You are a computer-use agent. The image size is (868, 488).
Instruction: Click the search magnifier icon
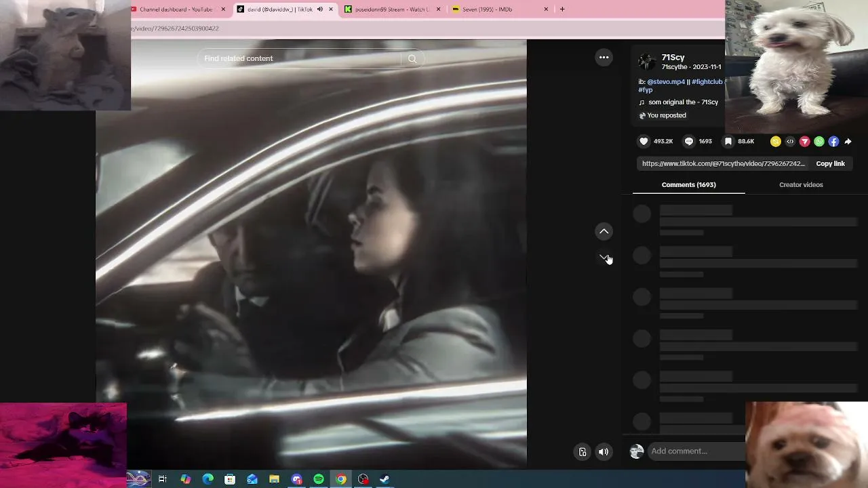point(412,59)
